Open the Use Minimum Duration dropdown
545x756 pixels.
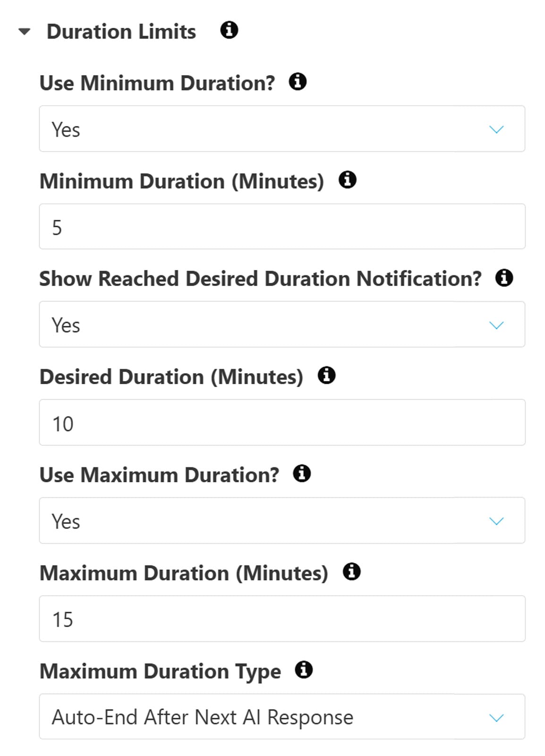281,129
